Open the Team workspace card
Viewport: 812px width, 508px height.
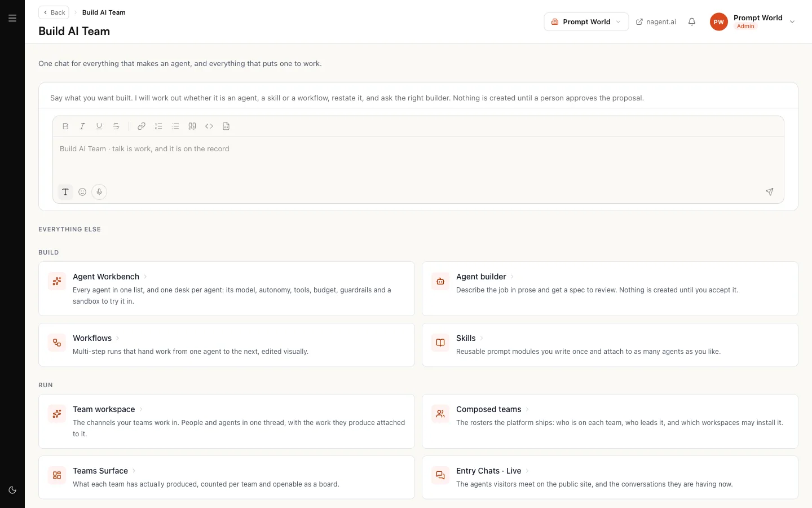click(227, 421)
